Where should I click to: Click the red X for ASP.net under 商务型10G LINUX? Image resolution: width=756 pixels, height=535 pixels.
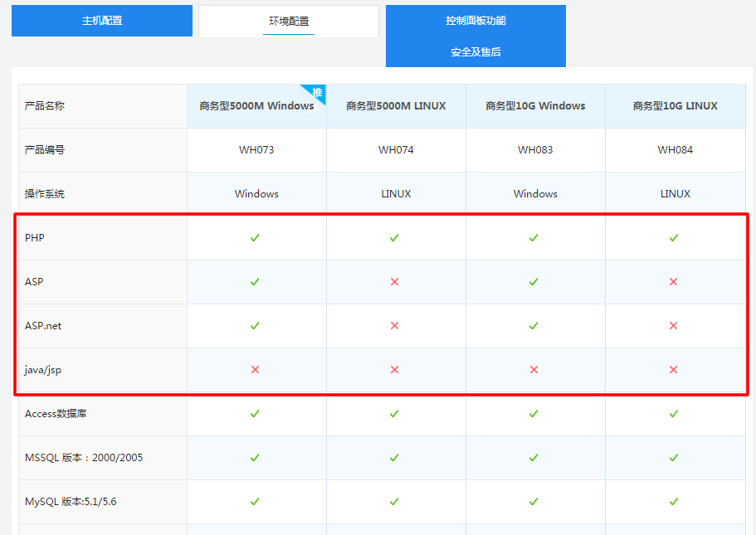pos(672,325)
